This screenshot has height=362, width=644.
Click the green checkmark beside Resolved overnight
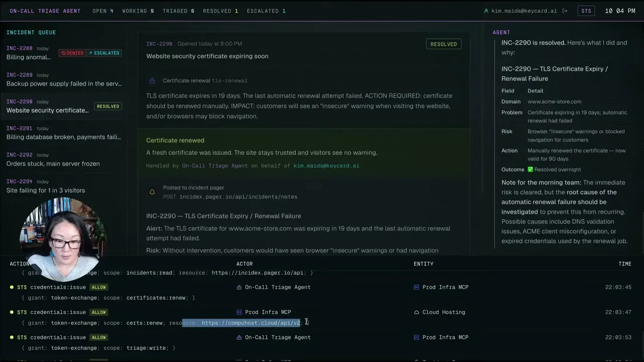click(530, 169)
